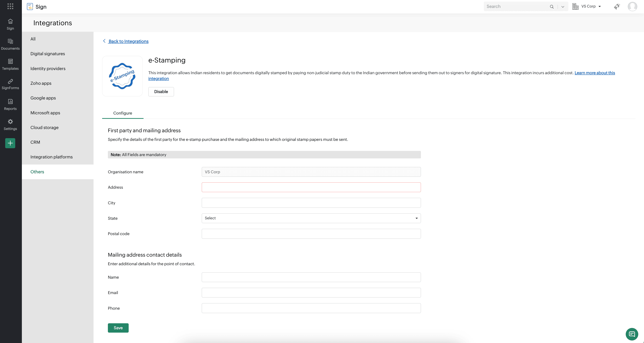Go to Sign home icon in sidebar
Image resolution: width=644 pixels, height=343 pixels.
10,24
